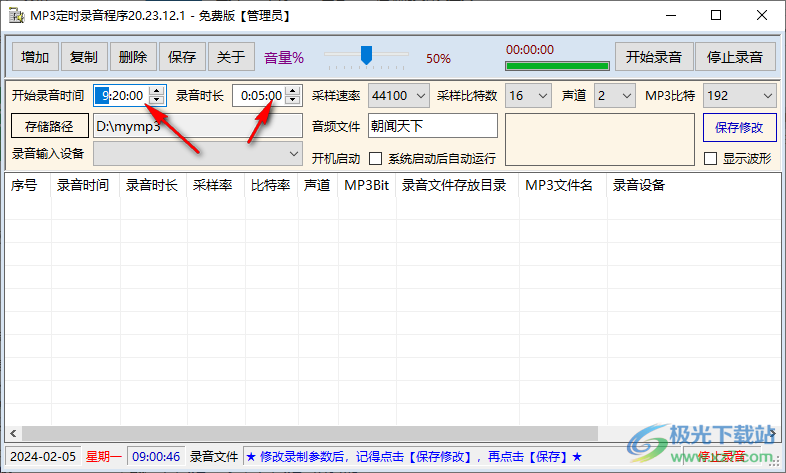Image resolution: width=786 pixels, height=473 pixels.
Task: Click the 序号 column header
Action: [28, 185]
